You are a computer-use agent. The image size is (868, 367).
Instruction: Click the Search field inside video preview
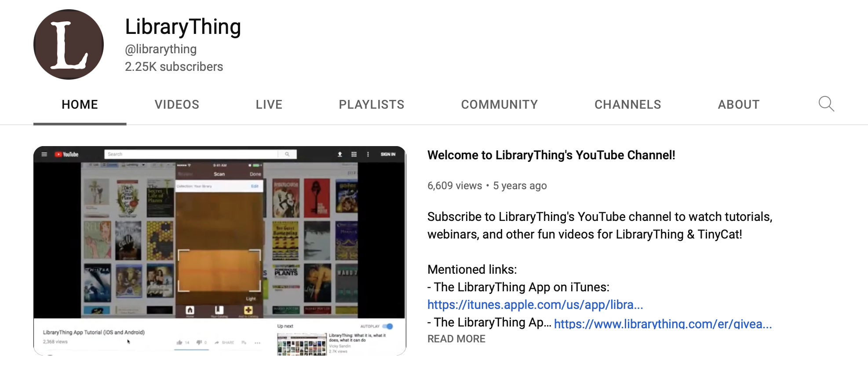click(x=191, y=154)
